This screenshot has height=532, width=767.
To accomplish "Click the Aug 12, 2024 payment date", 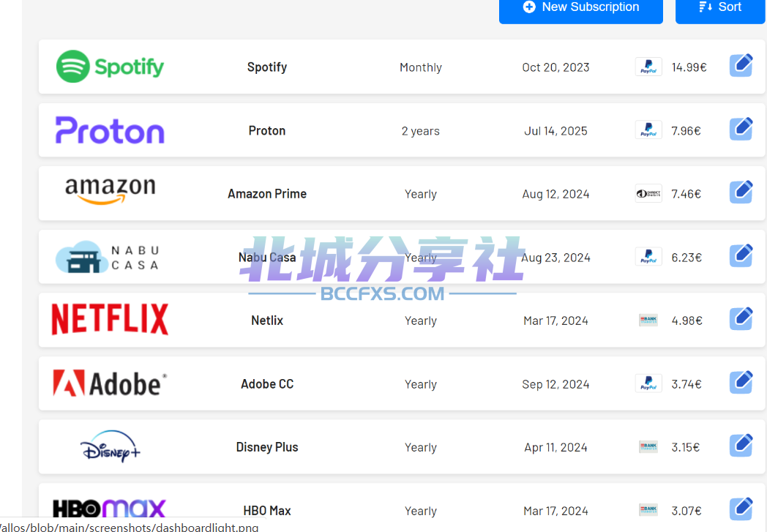I will pyautogui.click(x=555, y=194).
